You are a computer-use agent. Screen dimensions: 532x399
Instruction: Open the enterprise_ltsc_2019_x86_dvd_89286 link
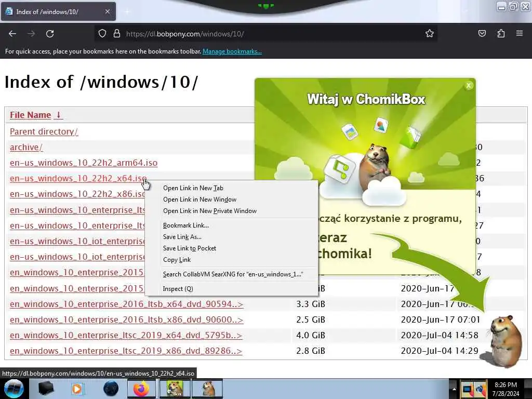point(126,351)
